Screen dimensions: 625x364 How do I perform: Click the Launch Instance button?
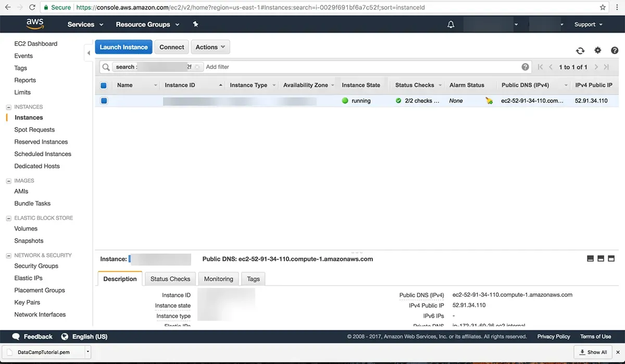tap(124, 47)
